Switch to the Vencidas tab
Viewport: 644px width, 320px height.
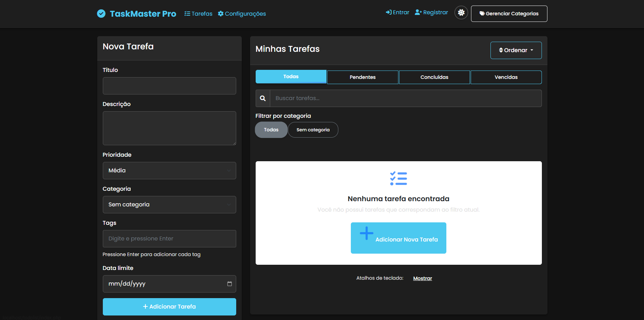pyautogui.click(x=506, y=77)
